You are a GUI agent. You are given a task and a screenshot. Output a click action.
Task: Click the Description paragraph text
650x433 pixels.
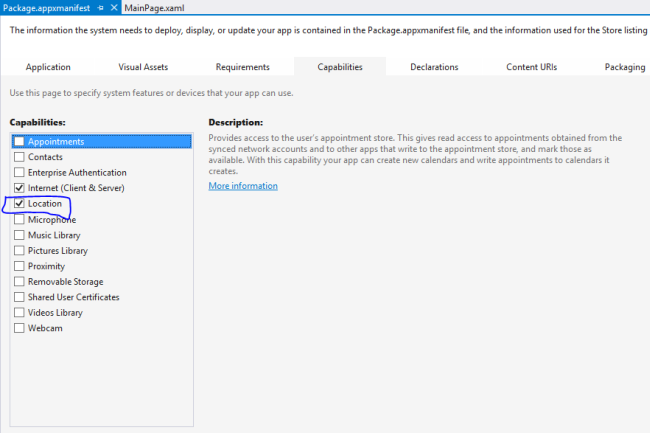[x=415, y=155]
